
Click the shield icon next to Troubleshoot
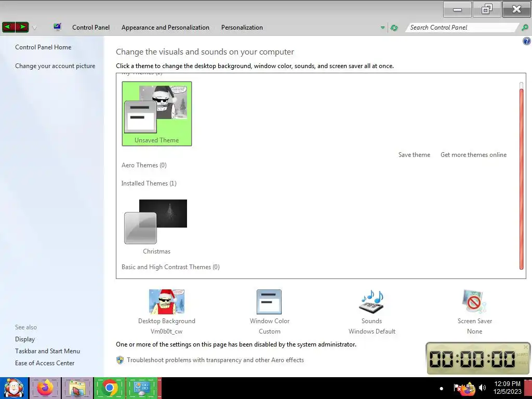pos(120,360)
